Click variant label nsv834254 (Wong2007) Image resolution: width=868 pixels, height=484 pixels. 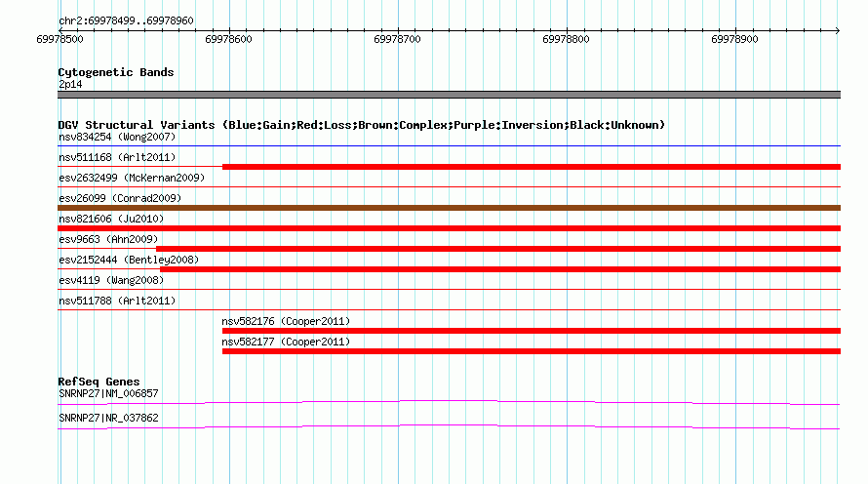pos(117,137)
